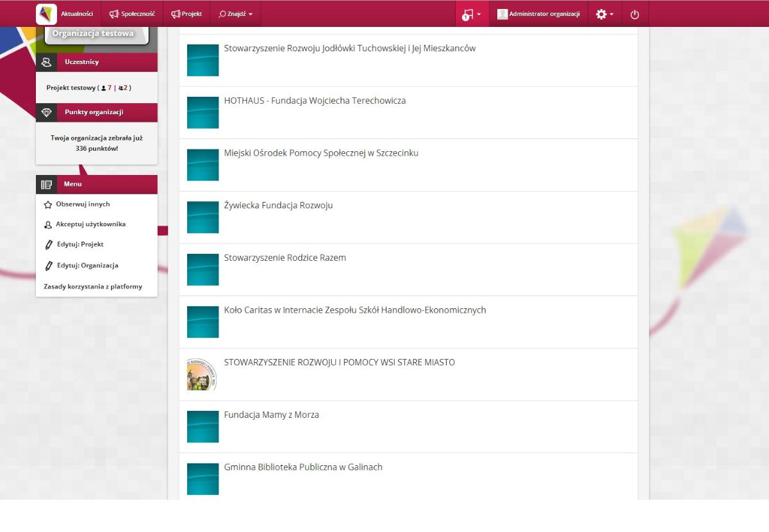
Task: Click thumbnail of Miejski Ośrodek Pomocy Społecznej
Action: pyautogui.click(x=203, y=165)
